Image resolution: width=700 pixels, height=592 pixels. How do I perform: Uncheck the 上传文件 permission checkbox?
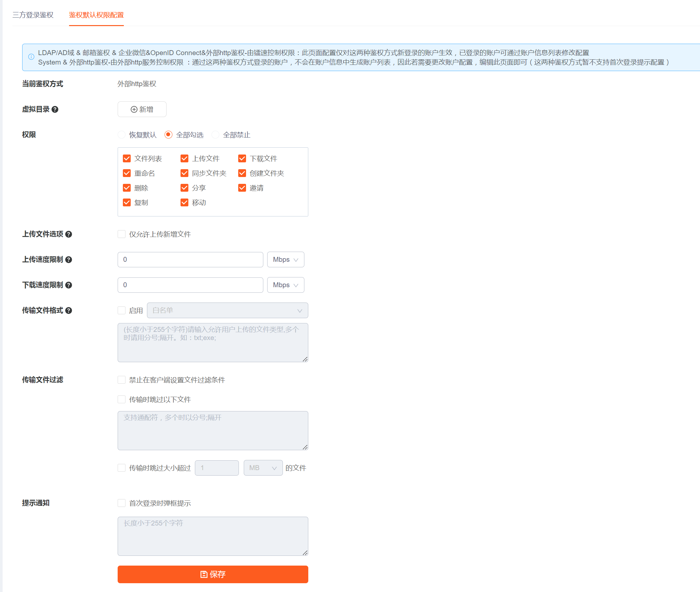click(x=184, y=158)
